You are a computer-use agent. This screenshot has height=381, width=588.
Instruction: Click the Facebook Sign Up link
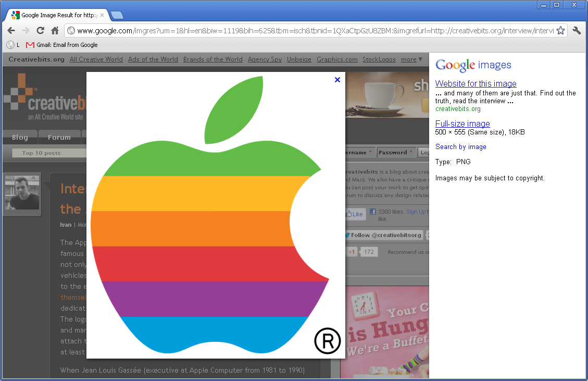coord(416,212)
